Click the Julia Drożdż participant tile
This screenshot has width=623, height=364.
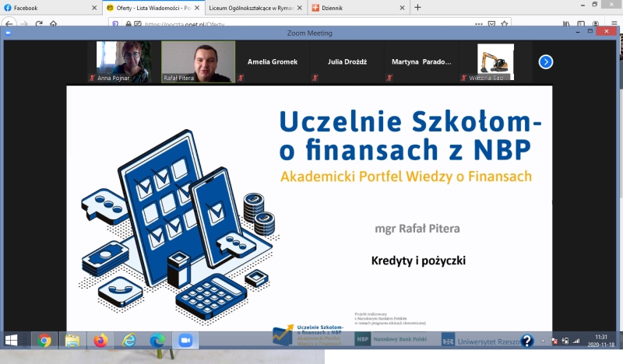coord(346,62)
